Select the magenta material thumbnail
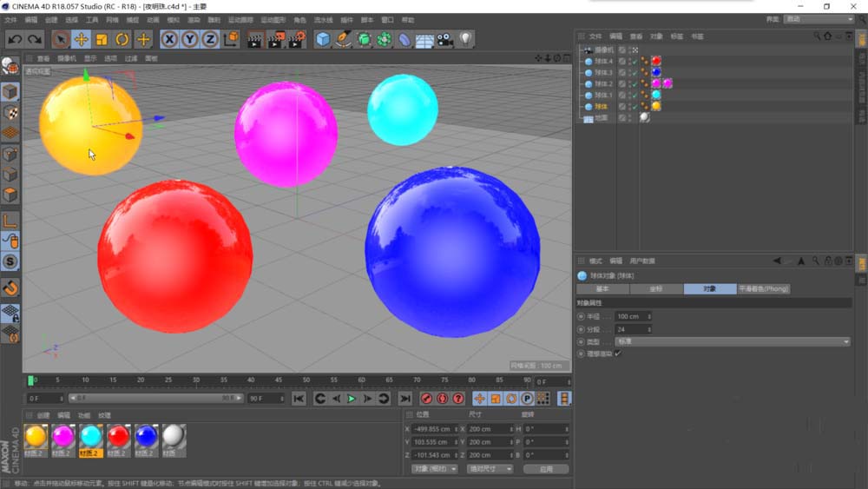 pos(63,440)
